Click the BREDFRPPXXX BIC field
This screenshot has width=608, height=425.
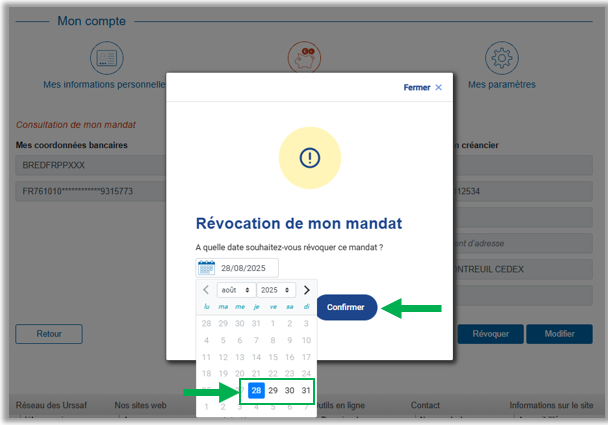pos(91,165)
